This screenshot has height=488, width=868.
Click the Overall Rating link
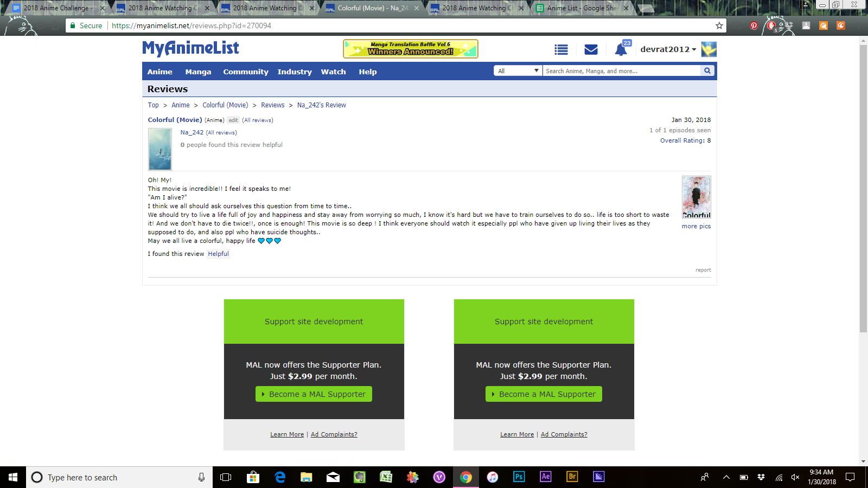coord(682,140)
